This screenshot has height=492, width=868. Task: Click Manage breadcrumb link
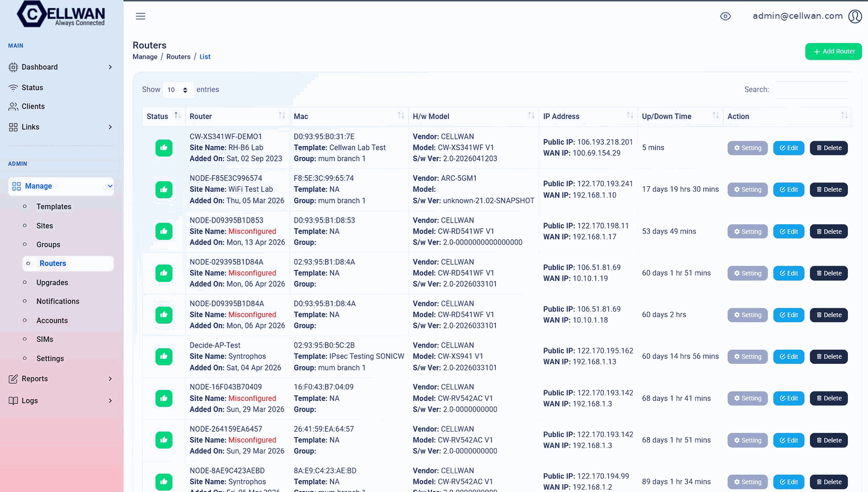(x=145, y=56)
